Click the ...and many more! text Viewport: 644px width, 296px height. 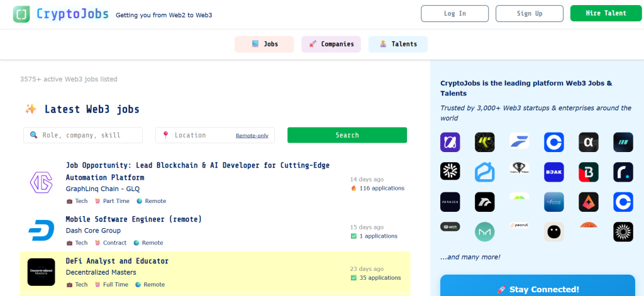pyautogui.click(x=470, y=258)
